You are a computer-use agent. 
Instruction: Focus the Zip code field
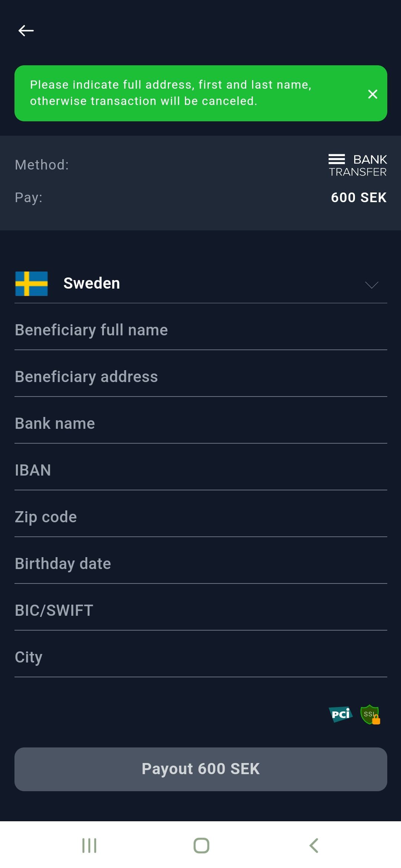coord(200,517)
